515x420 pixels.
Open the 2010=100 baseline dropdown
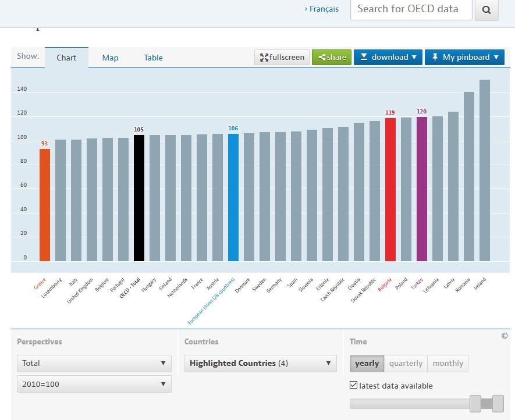(94, 384)
